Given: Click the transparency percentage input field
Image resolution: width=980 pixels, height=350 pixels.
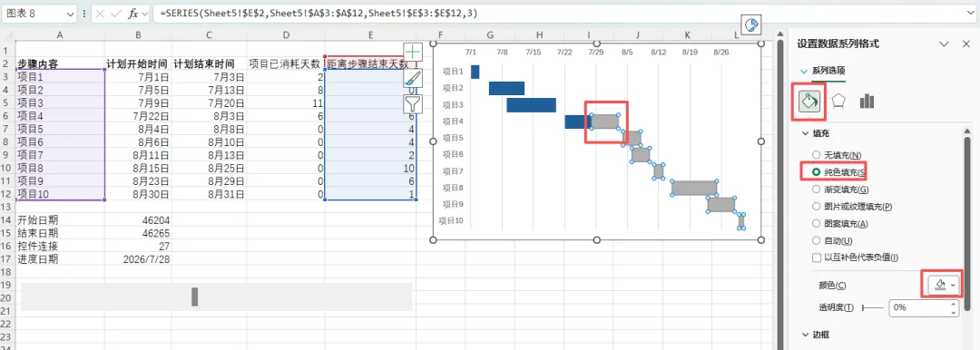Looking at the screenshot, I should coord(918,307).
